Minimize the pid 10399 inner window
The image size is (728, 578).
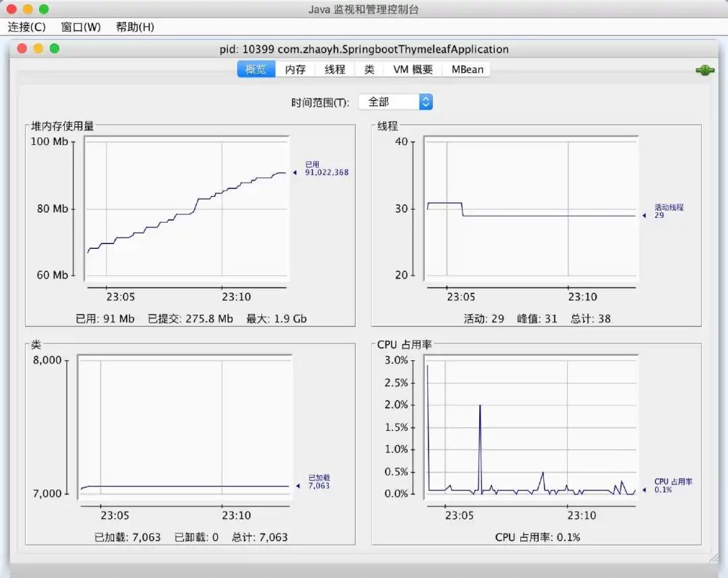pyautogui.click(x=38, y=49)
